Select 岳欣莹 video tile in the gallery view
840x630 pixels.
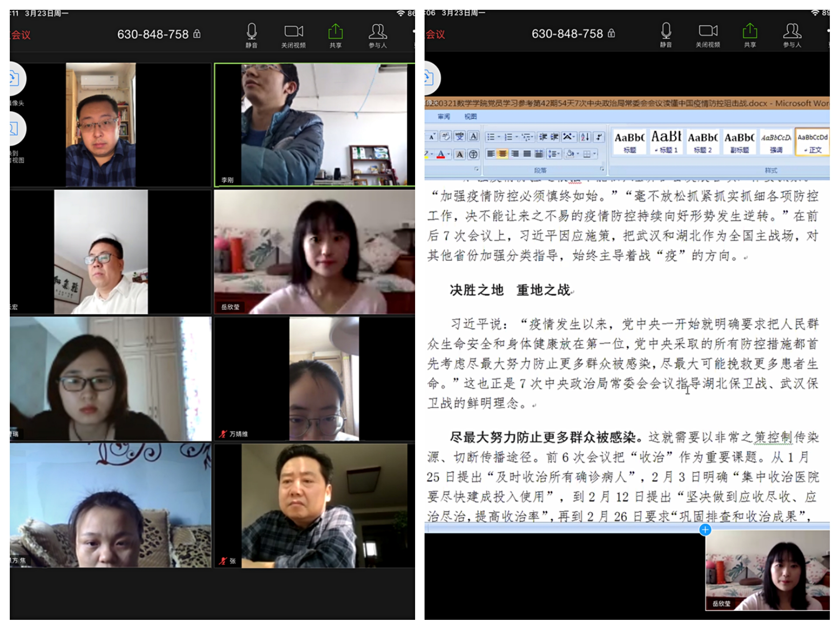[314, 252]
